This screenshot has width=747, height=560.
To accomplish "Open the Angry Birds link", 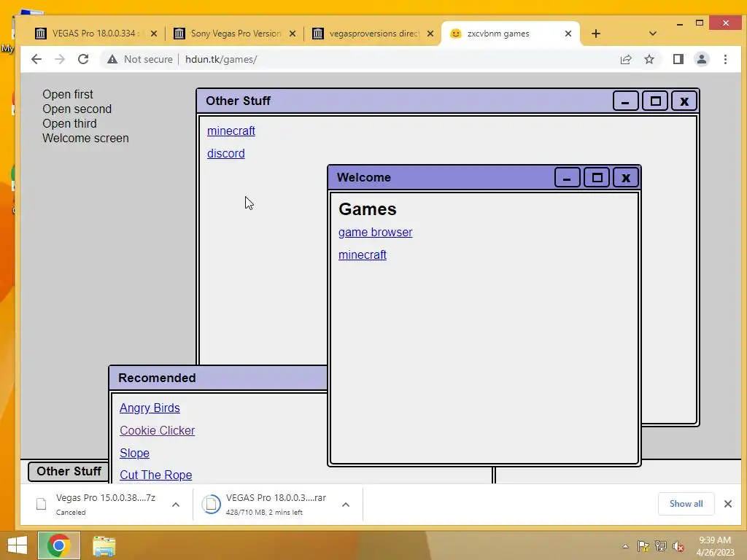I will [x=150, y=408].
